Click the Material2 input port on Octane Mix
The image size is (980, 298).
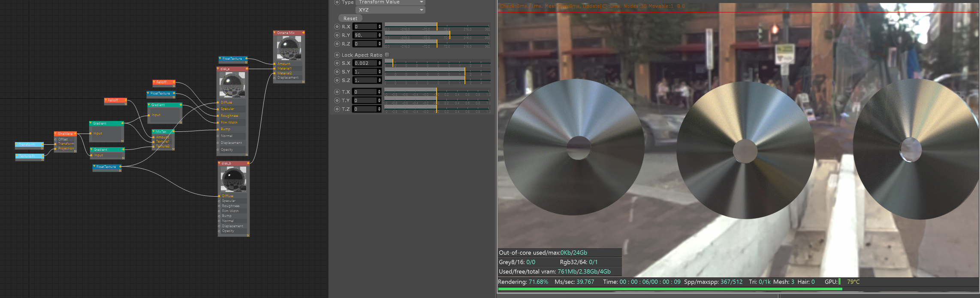(274, 73)
